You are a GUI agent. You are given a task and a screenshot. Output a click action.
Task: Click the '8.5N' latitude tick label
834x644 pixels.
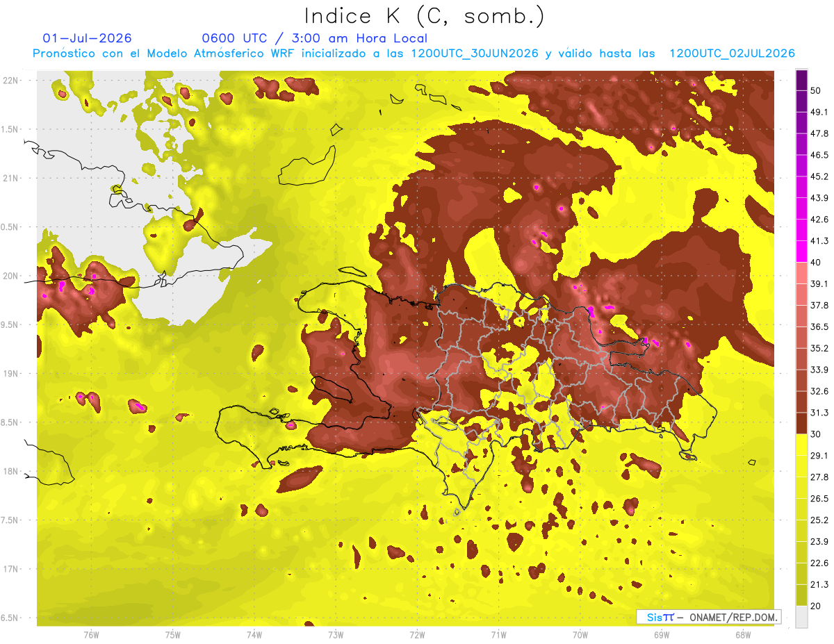11,422
